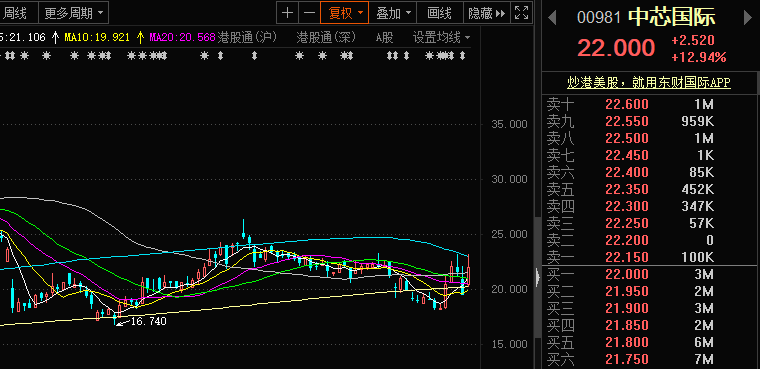
Task: Toggle fullscreen chart expand icon
Action: pos(521,13)
